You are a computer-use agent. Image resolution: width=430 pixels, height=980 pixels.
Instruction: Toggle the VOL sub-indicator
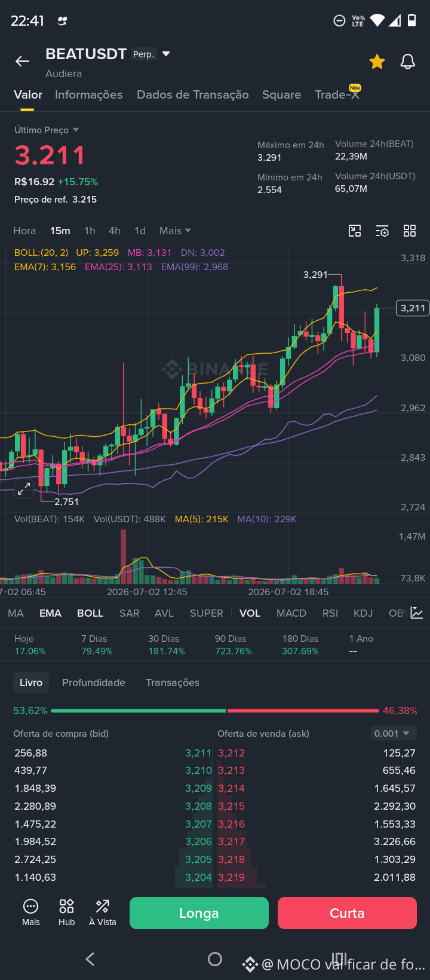pos(250,613)
